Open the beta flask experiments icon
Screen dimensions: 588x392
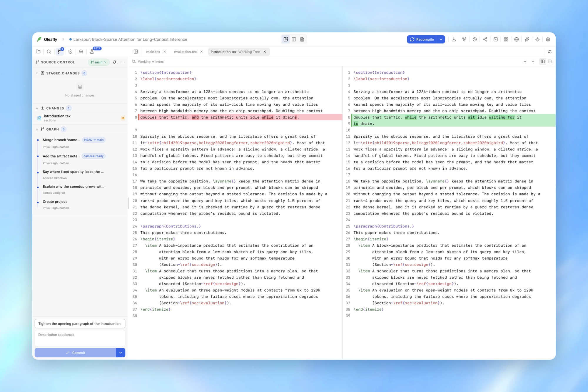92,52
